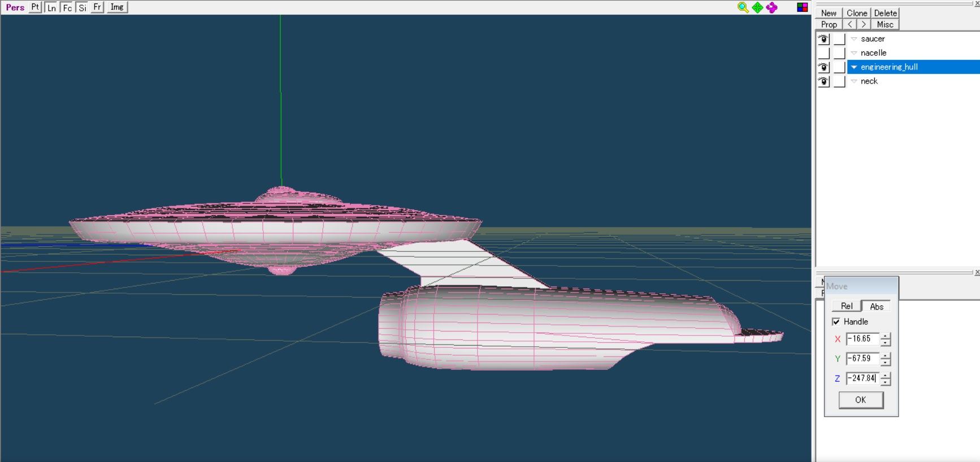Click the Y value field -67.59
Screen dimensions: 980x462
(x=862, y=359)
